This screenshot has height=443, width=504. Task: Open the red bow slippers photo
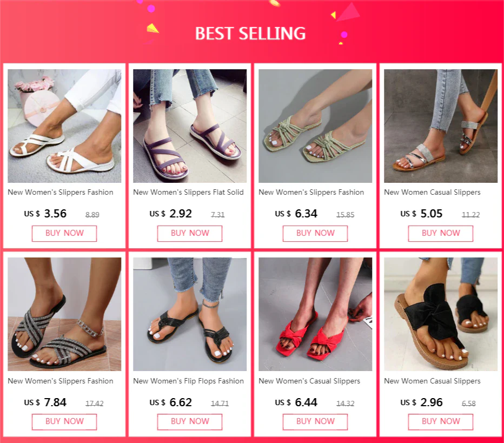coord(315,314)
